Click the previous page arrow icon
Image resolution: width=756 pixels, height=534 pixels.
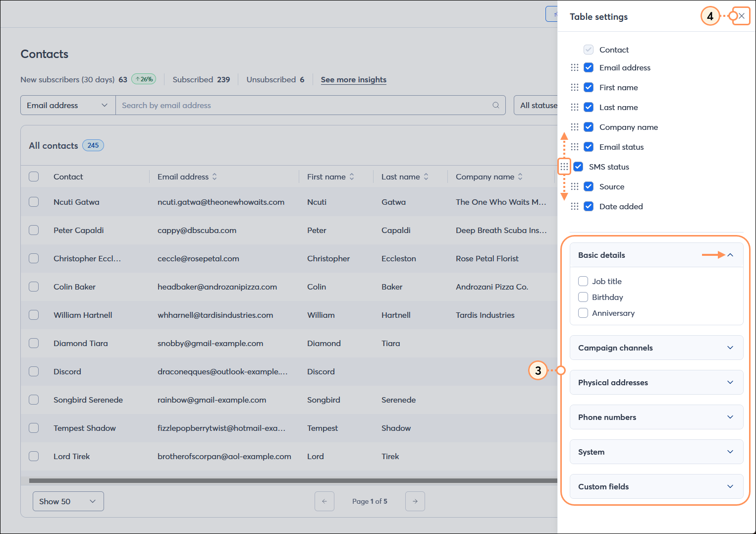[x=324, y=501]
